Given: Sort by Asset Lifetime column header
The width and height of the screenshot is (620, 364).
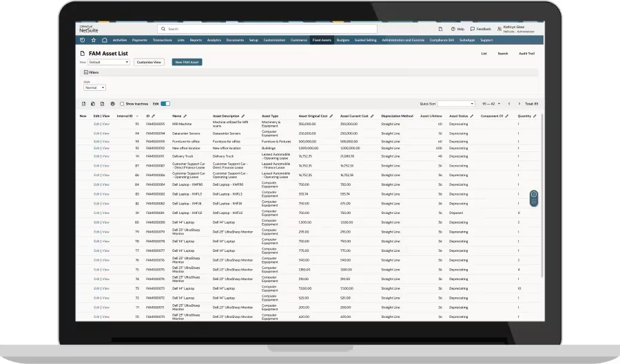Looking at the screenshot, I should pos(431,116).
